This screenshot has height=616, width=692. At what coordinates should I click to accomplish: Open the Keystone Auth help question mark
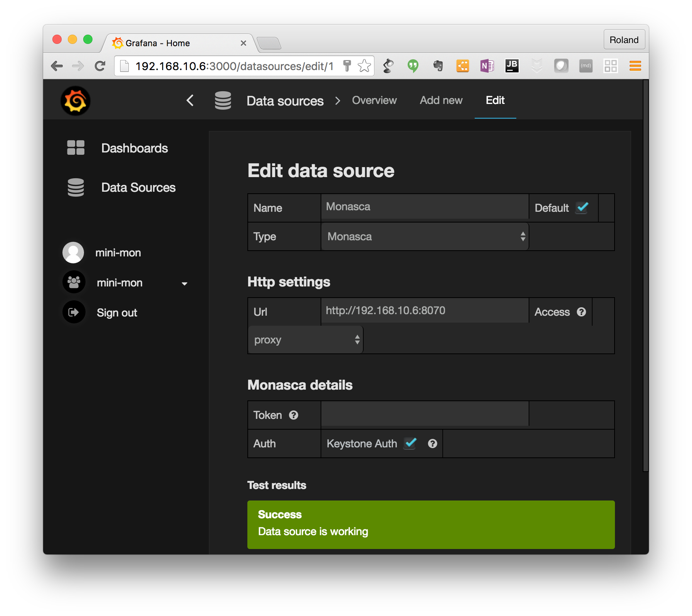pyautogui.click(x=432, y=444)
